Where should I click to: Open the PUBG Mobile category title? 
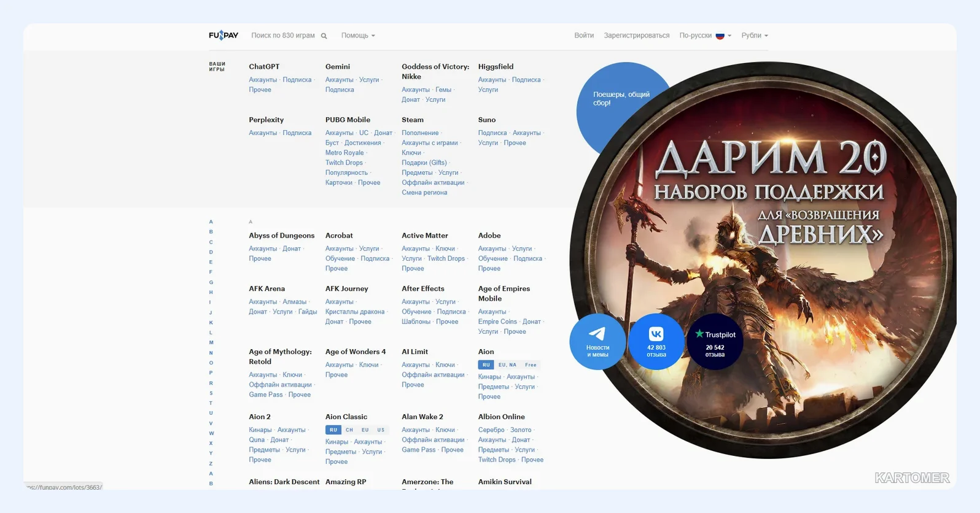[x=348, y=120]
